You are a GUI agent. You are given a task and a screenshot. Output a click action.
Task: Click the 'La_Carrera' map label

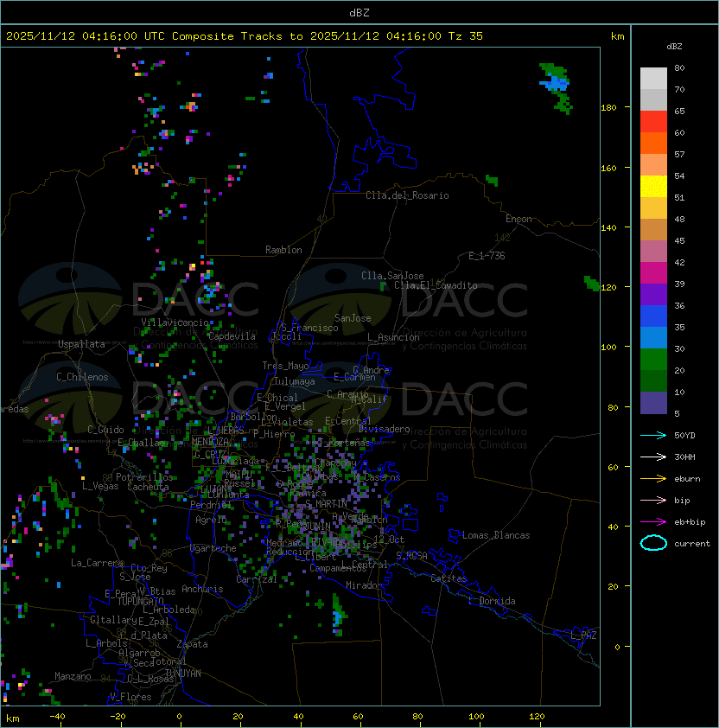[98, 563]
